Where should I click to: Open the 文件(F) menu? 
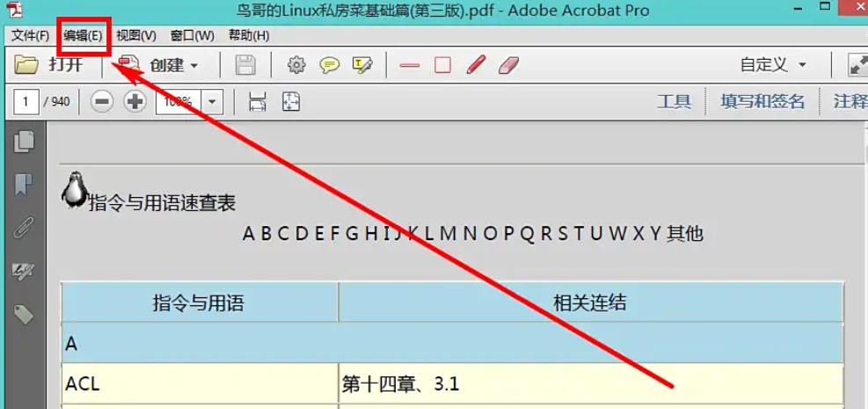point(31,36)
